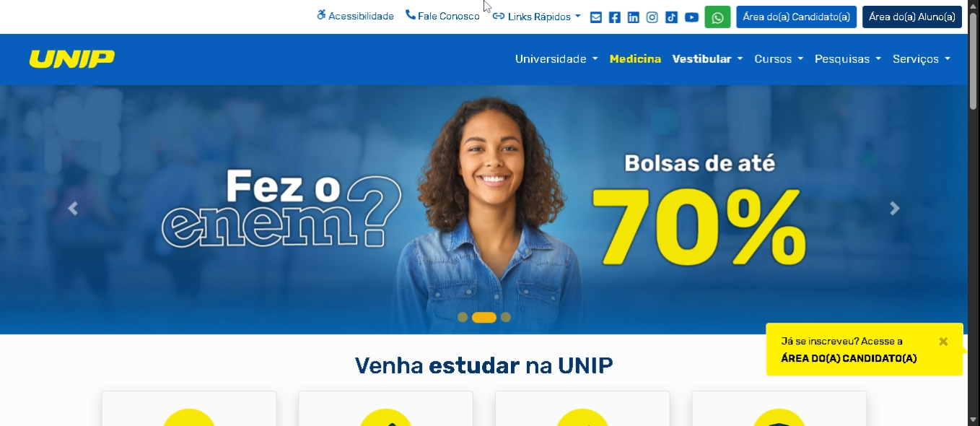This screenshot has height=426, width=980.
Task: Go home via UNIP logo
Action: (72, 59)
